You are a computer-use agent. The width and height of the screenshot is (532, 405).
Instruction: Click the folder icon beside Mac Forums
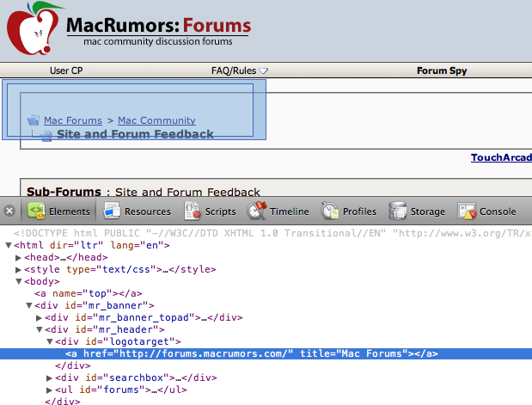[34, 120]
